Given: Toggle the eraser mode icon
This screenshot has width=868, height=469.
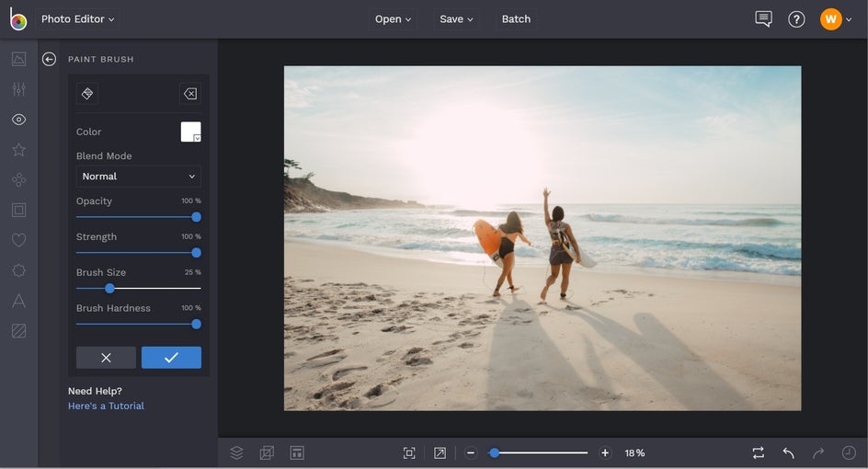Looking at the screenshot, I should click(189, 94).
